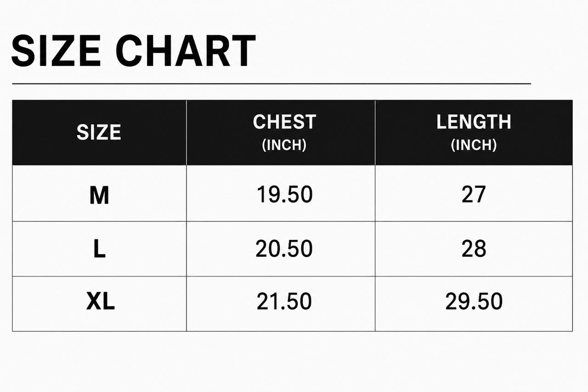Viewport: 588px width, 392px height.
Task: Select the 21.50 chest value
Action: pyautogui.click(x=284, y=301)
